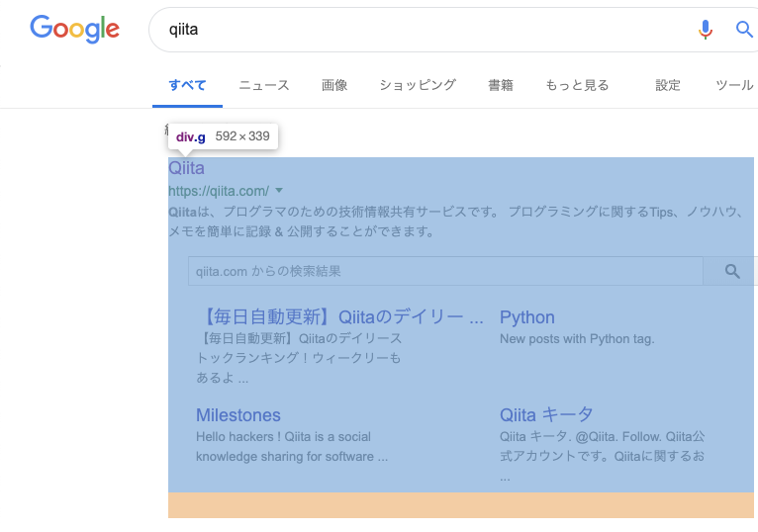Open 【毎日自動更新】Qiitaのデイリー sitelink
This screenshot has width=758, height=532.
(x=341, y=317)
